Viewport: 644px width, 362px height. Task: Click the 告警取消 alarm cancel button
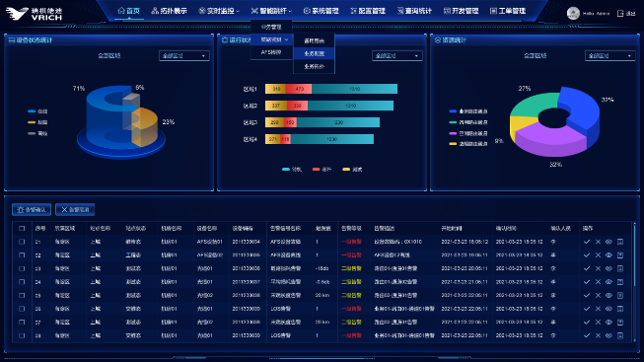(75, 209)
